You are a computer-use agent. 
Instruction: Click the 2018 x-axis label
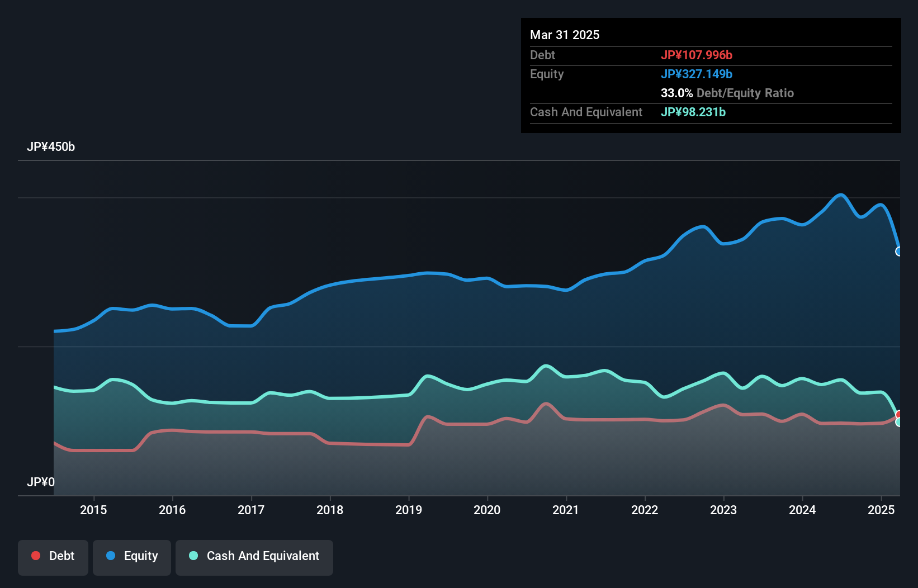(x=330, y=510)
